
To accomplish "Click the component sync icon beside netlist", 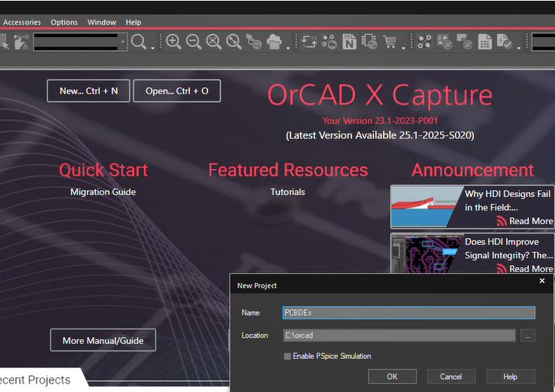I will 369,42.
